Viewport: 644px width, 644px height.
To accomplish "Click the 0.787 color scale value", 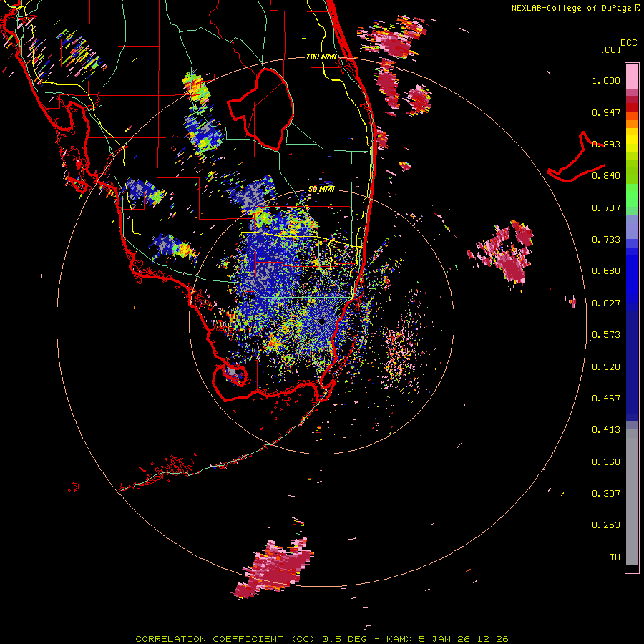I will point(606,208).
